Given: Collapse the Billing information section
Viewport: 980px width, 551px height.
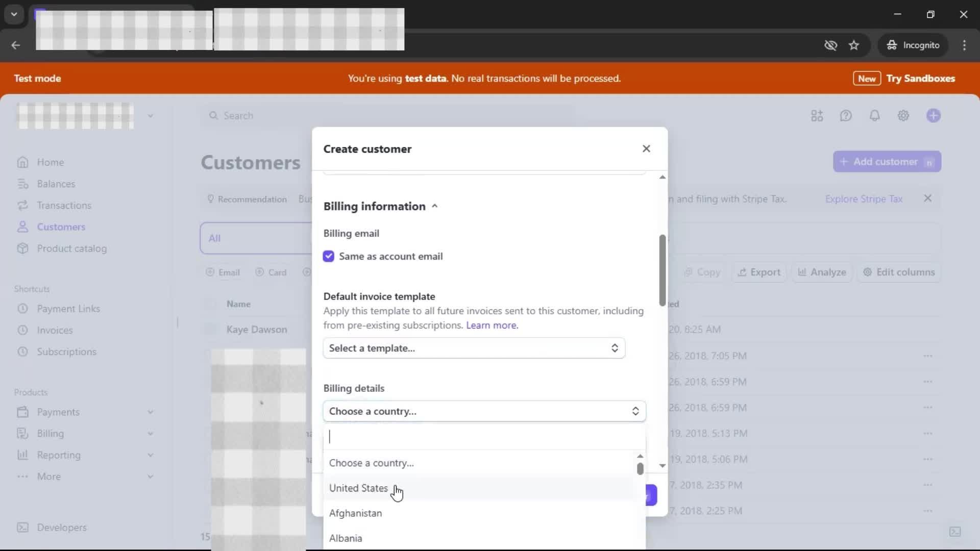Looking at the screenshot, I should click(x=434, y=206).
